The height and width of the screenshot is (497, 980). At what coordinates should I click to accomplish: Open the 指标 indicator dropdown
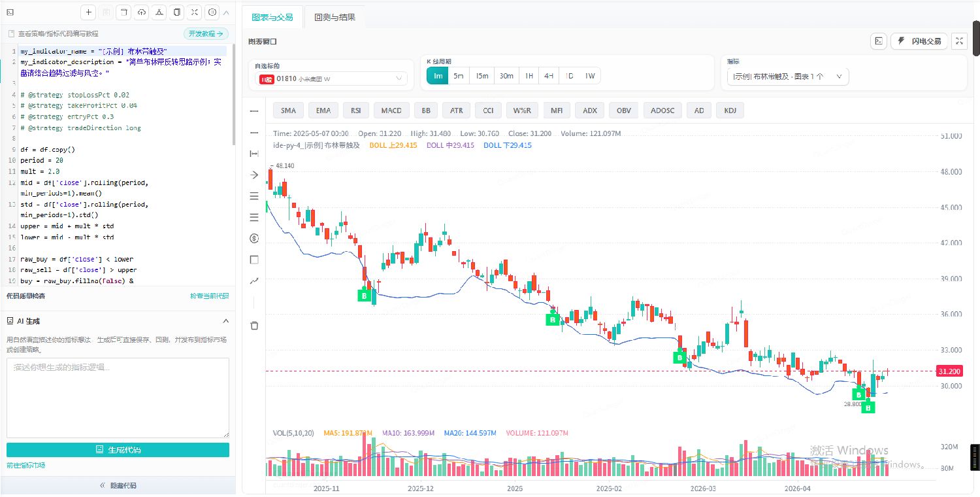(788, 77)
